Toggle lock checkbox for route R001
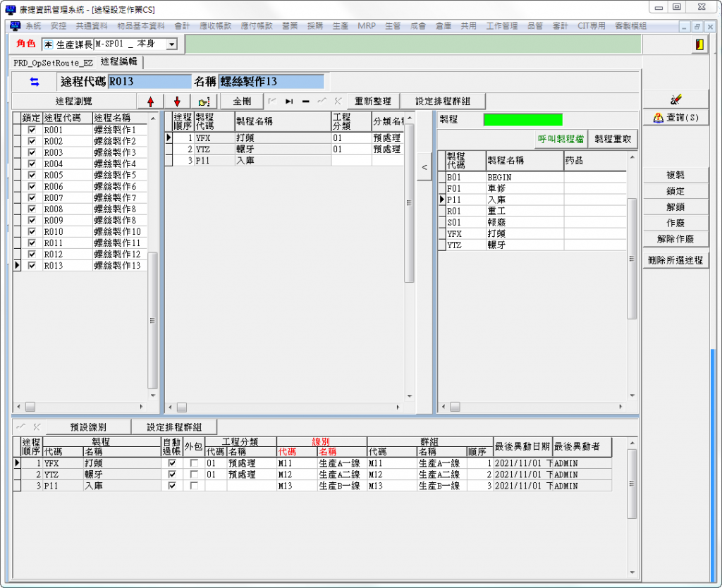The width and height of the screenshot is (722, 588). (x=31, y=130)
